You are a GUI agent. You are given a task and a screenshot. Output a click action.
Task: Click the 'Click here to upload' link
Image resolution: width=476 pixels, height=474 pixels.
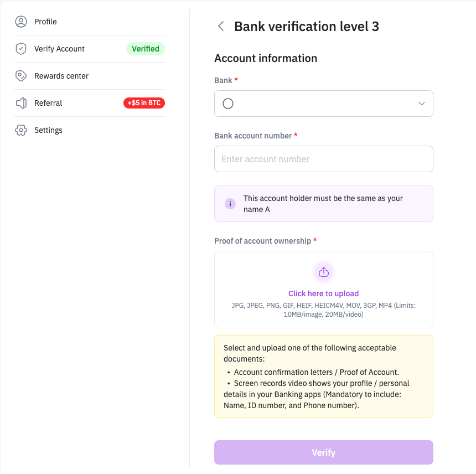[324, 293]
